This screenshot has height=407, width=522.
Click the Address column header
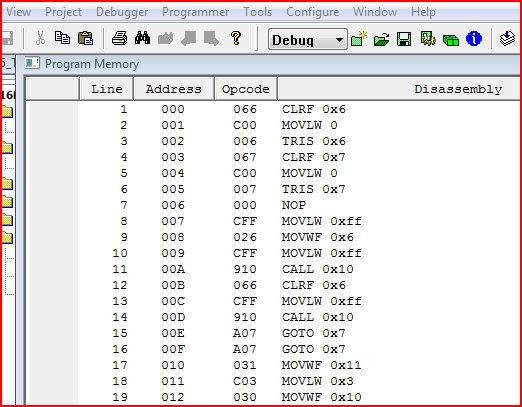click(174, 89)
